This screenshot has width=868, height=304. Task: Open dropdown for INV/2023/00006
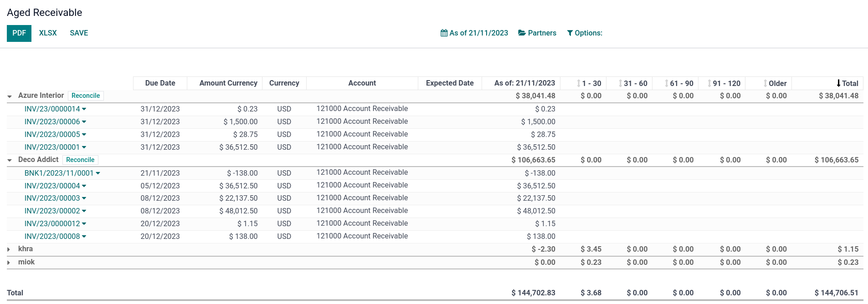click(x=84, y=122)
